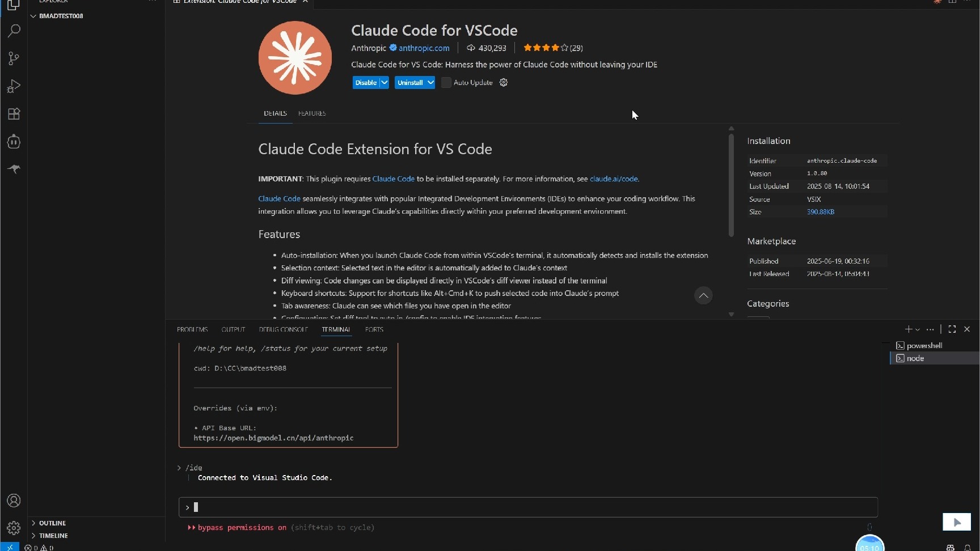Select the powershell terminal entry
Image resolution: width=980 pixels, height=551 pixels.
pyautogui.click(x=924, y=346)
